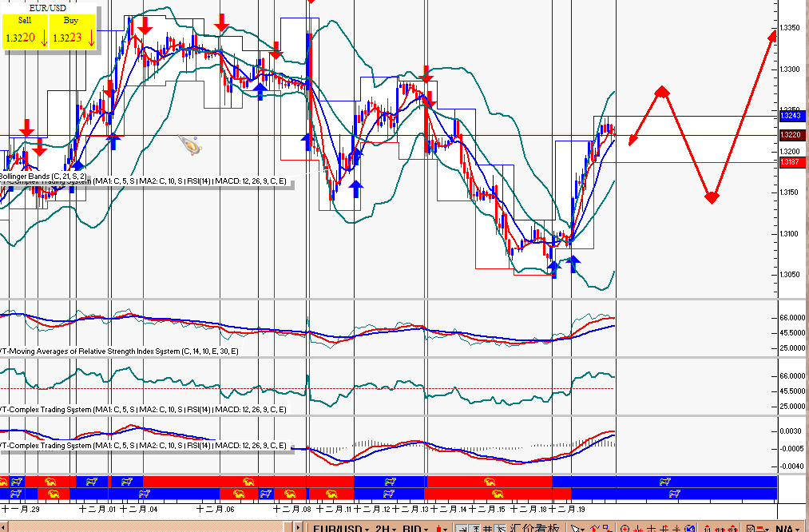The width and height of the screenshot is (809, 532).
Task: Click the Buy 1.3223 quote button
Action: click(x=72, y=31)
